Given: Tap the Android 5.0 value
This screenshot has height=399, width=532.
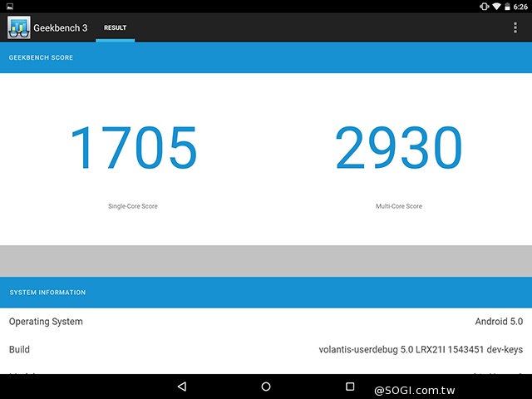Looking at the screenshot, I should [499, 322].
